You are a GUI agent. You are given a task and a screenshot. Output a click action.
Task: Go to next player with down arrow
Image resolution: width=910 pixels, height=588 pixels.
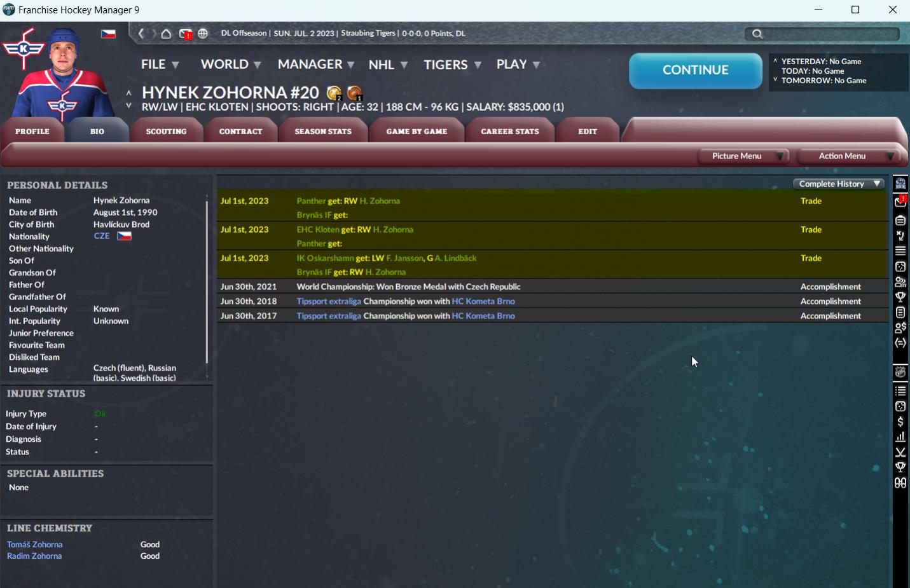(x=128, y=106)
